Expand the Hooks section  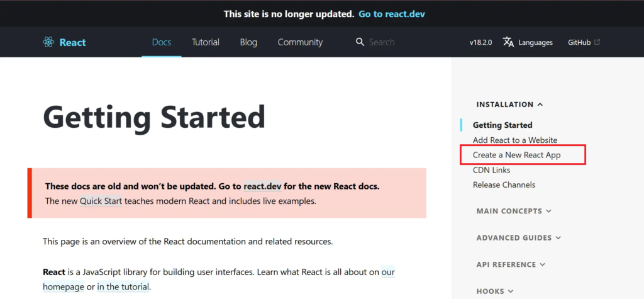[x=495, y=291]
